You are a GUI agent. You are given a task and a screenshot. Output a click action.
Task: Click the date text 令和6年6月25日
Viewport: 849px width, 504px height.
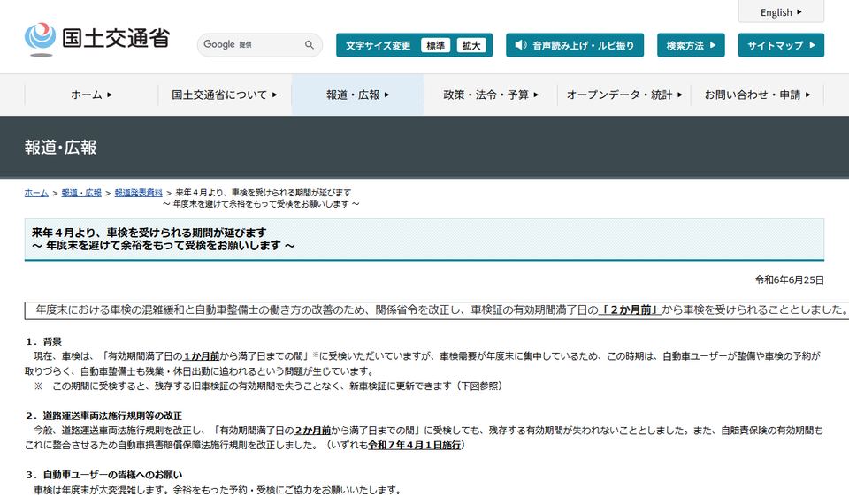[x=790, y=280]
